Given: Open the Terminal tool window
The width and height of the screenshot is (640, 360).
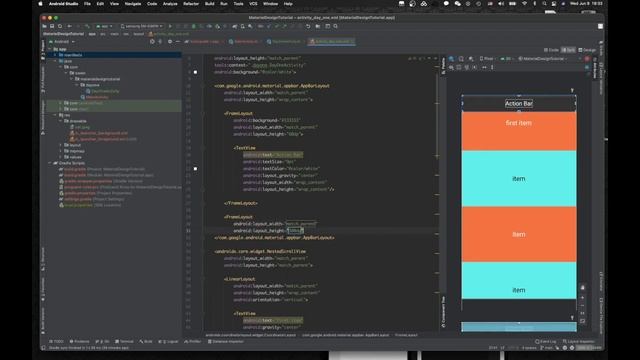Looking at the screenshot, I should click(124, 341).
